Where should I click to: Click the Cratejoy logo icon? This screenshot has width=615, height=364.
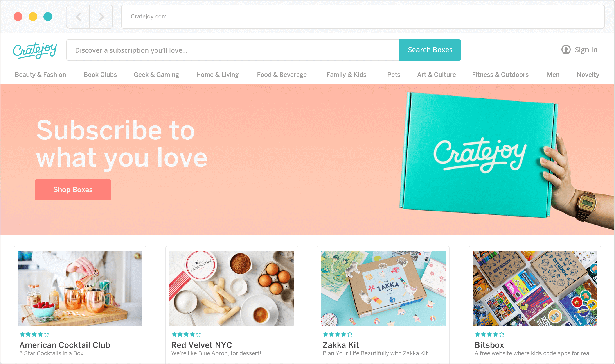pos(35,50)
